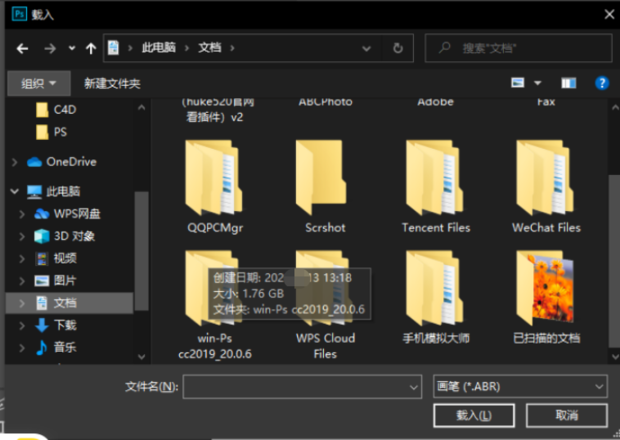Select the win-Ps cc2019_20.0.6 folder
620x440 pixels.
(x=215, y=304)
